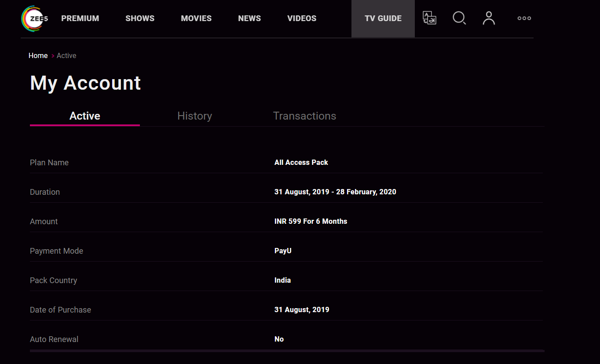The width and height of the screenshot is (600, 364).
Task: Select the Active breadcrumb text
Action: click(66, 56)
